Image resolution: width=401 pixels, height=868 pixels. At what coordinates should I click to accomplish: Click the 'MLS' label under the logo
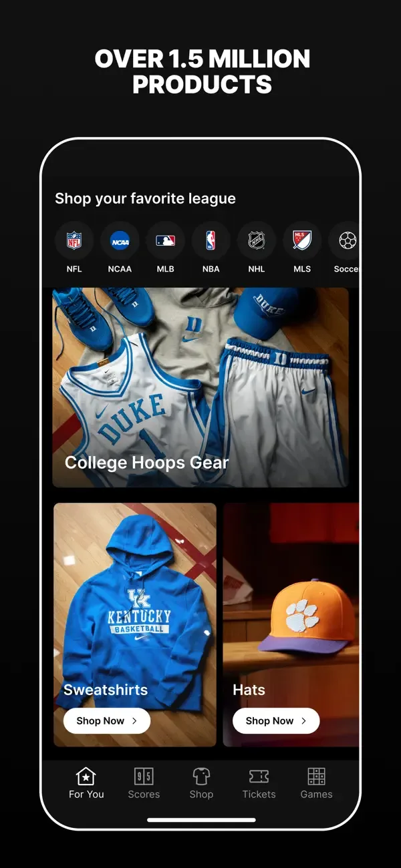302,269
